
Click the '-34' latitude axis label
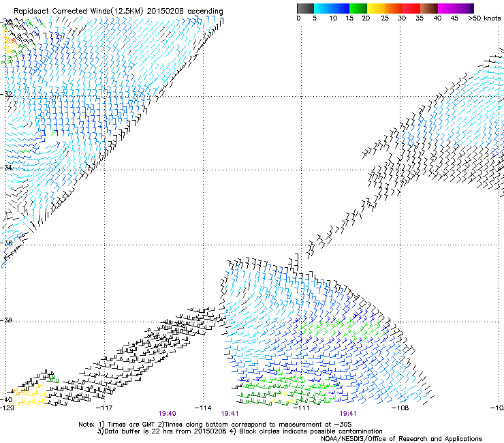(6, 168)
